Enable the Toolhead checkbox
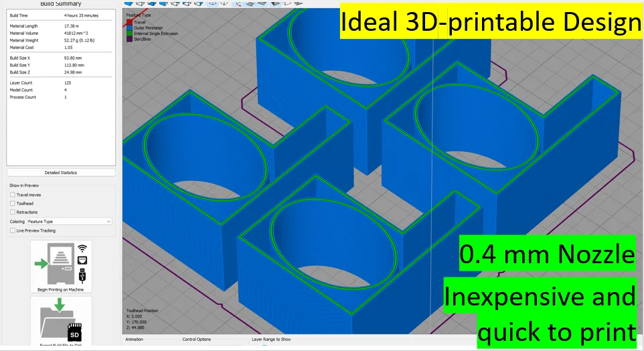Image resolution: width=644 pixels, height=351 pixels. [x=13, y=204]
